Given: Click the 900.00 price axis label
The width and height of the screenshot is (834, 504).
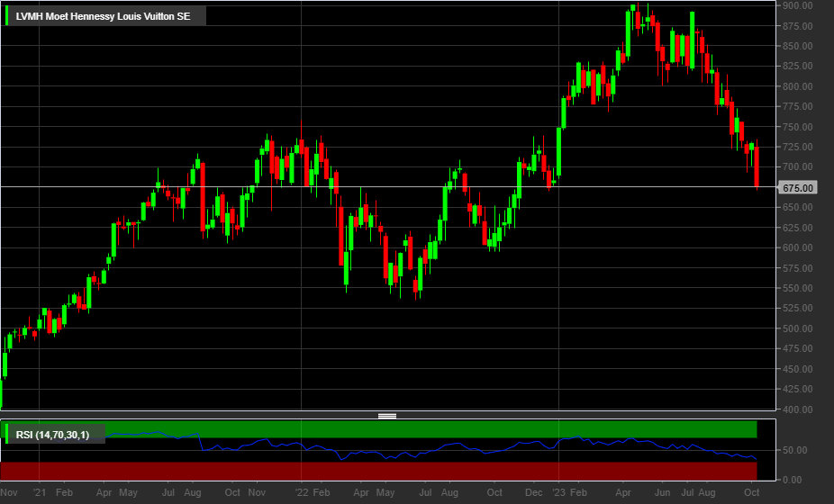Looking at the screenshot, I should pos(797,5).
